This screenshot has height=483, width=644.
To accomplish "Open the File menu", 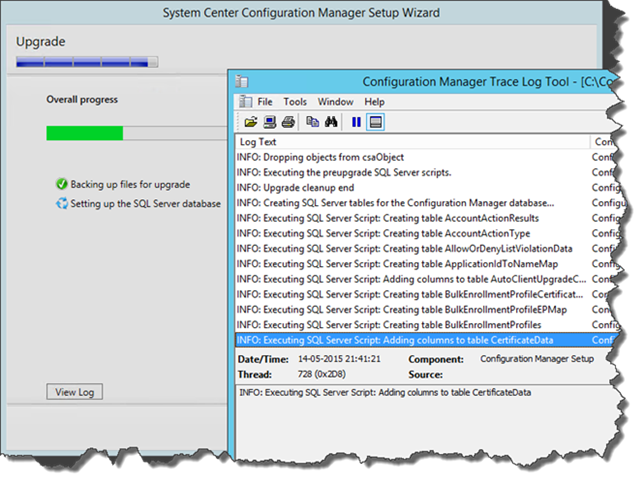I will [x=264, y=102].
